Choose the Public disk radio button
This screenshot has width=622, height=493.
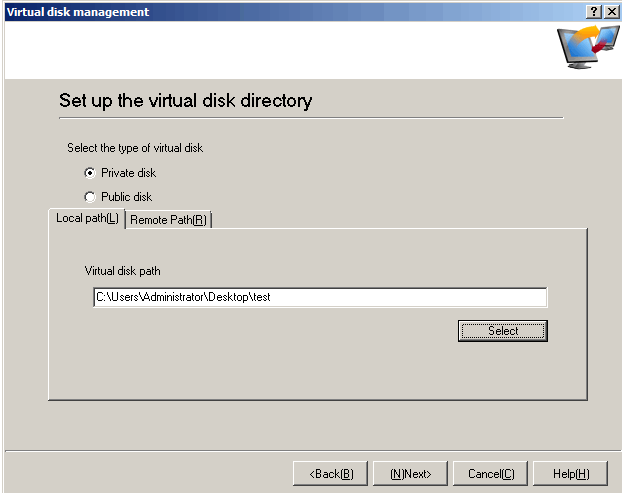89,197
